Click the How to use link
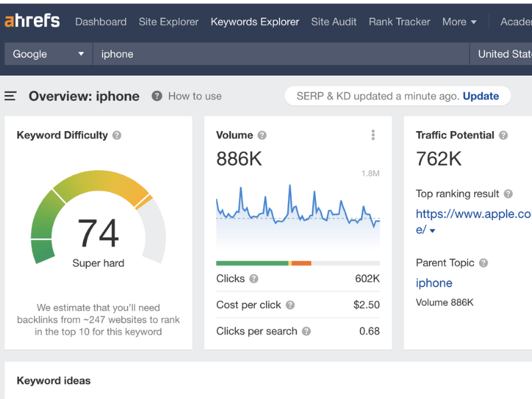Viewport: 532px width, 399px height. (x=195, y=96)
